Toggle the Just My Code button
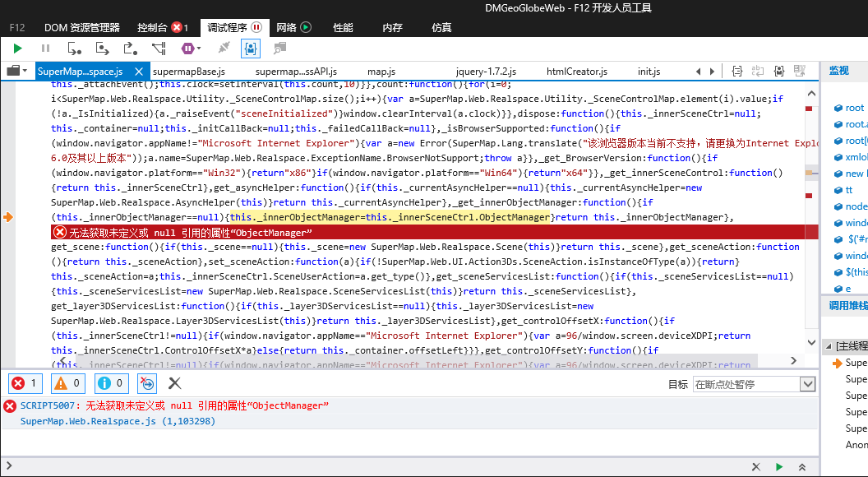The height and width of the screenshot is (477, 868). pos(251,49)
